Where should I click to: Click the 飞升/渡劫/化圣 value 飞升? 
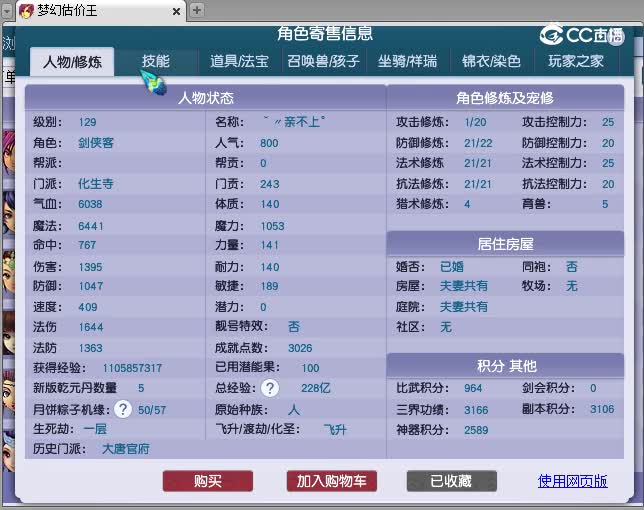click(335, 430)
